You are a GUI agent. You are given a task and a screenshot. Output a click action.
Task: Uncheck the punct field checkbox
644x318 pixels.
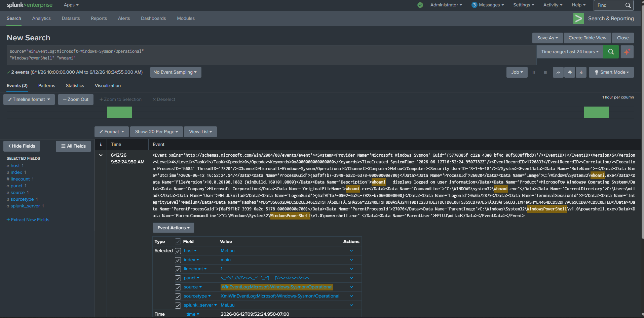tap(178, 278)
